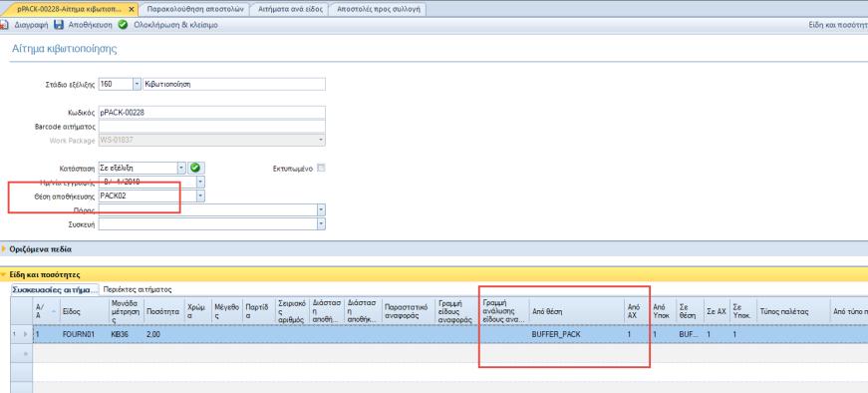Click the green Ολοκλήρωση & κλείσιμο checkmark icon

(x=123, y=25)
